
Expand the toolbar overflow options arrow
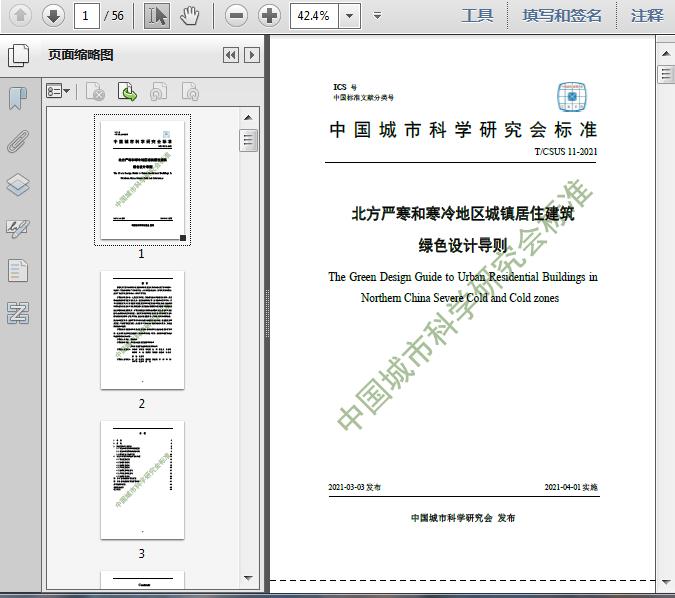click(377, 15)
